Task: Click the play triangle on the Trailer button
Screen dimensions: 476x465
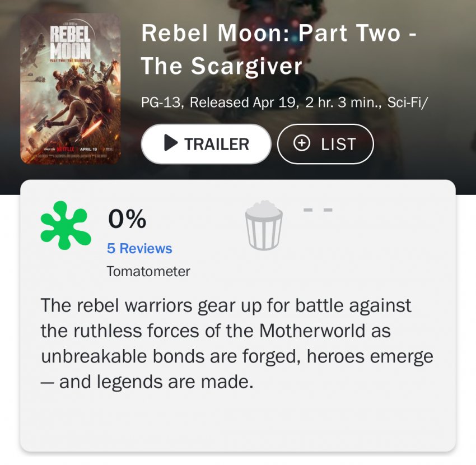Action: (x=171, y=144)
